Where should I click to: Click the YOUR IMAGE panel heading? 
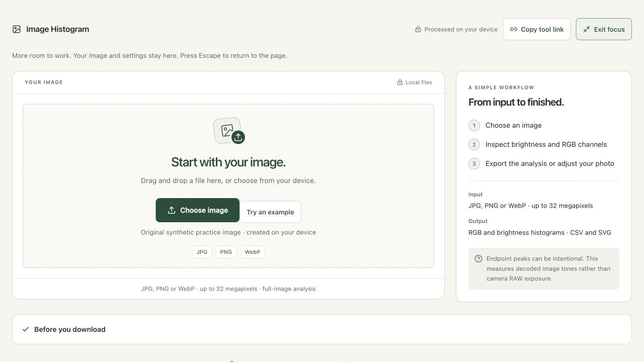click(44, 82)
